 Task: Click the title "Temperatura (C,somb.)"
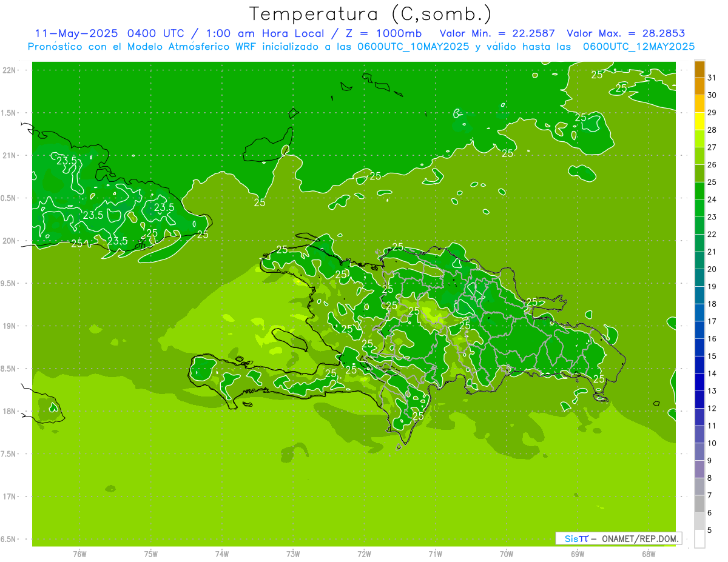point(370,14)
